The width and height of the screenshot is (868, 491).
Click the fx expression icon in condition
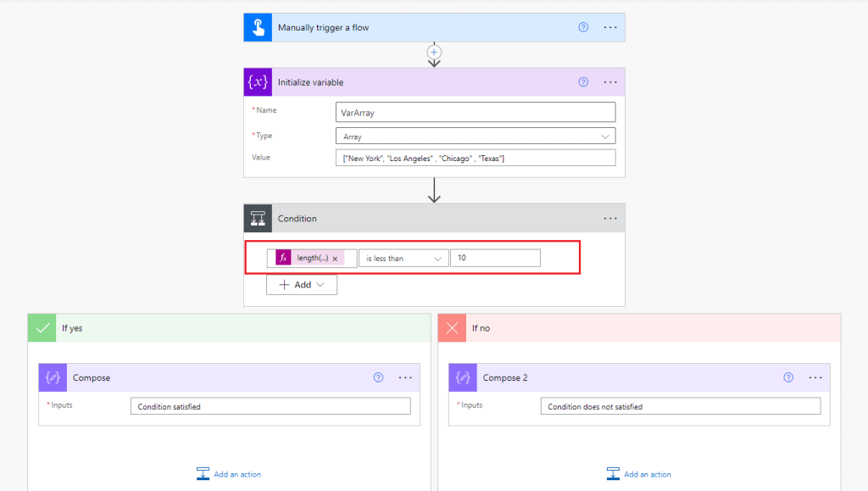tap(283, 258)
